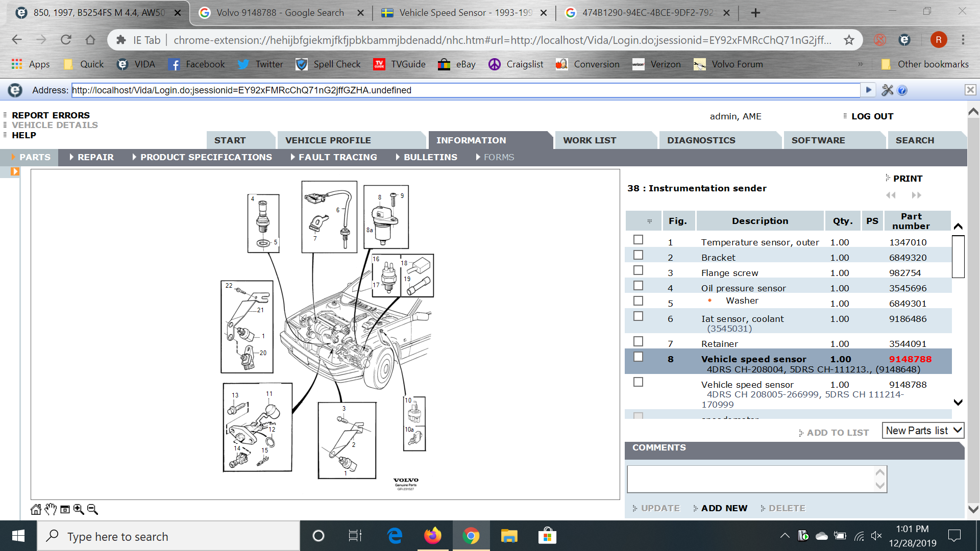
Task: Click inside the Comments text box
Action: (x=750, y=479)
